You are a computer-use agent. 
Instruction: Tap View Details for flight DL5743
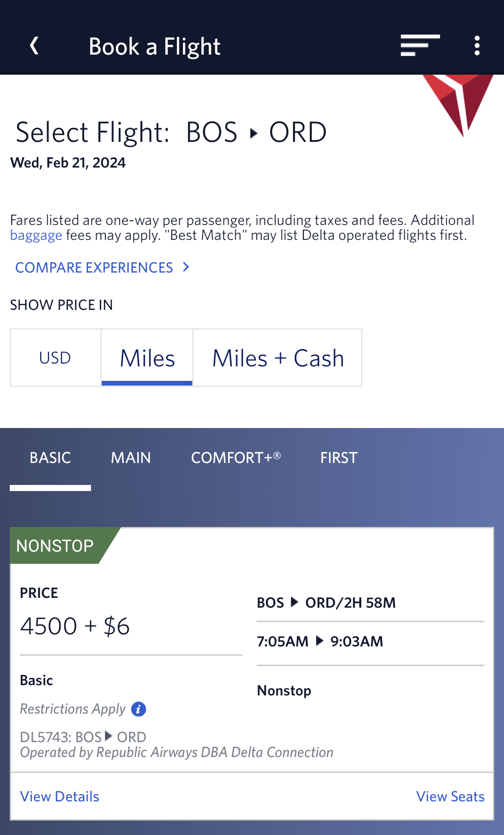[60, 796]
